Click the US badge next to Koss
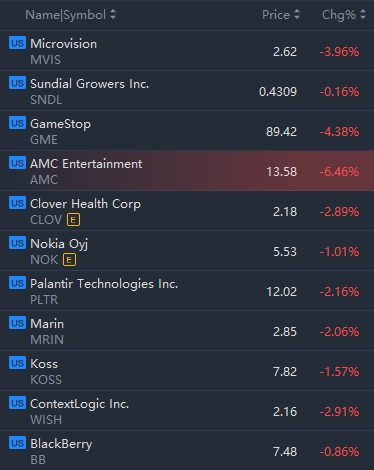Viewport: 374px width, 470px height. tap(17, 363)
